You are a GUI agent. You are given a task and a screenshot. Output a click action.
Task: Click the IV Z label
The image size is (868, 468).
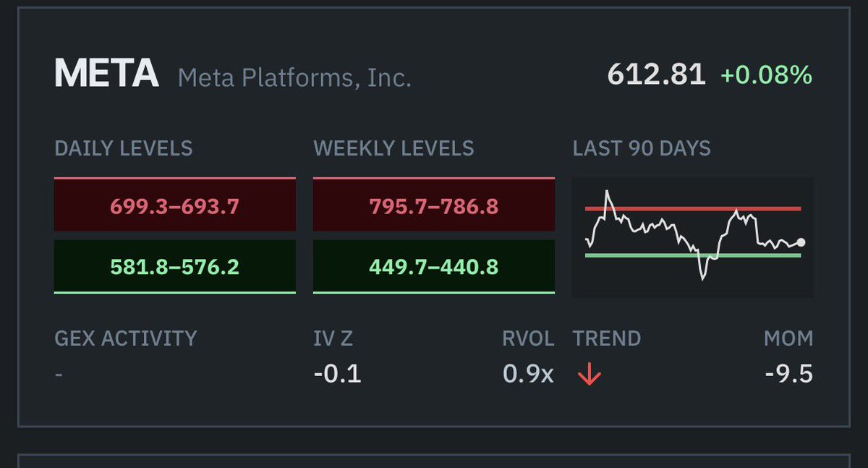coord(333,338)
